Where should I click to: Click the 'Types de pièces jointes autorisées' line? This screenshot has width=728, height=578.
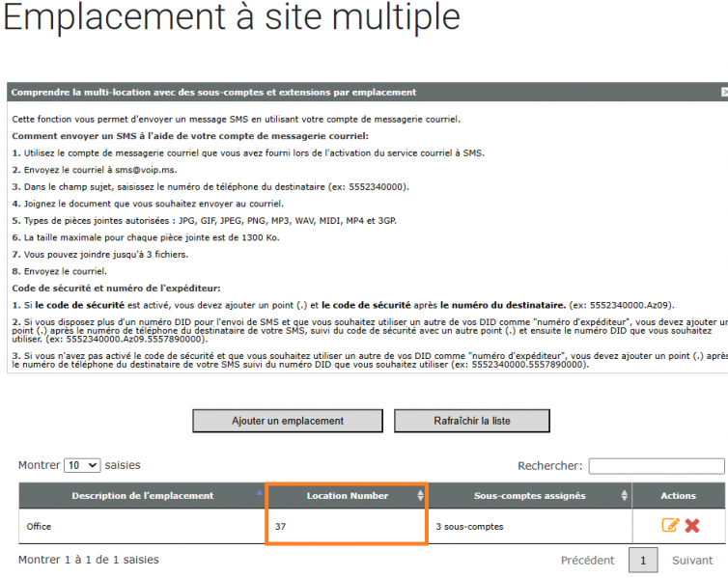[x=205, y=220]
